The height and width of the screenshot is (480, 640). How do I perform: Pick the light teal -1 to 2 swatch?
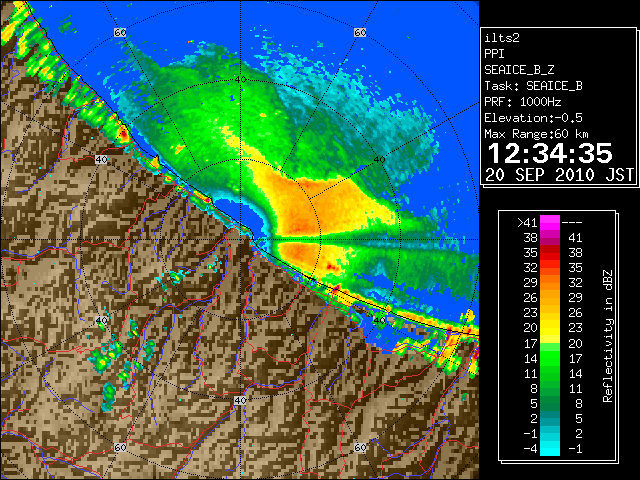click(550, 433)
